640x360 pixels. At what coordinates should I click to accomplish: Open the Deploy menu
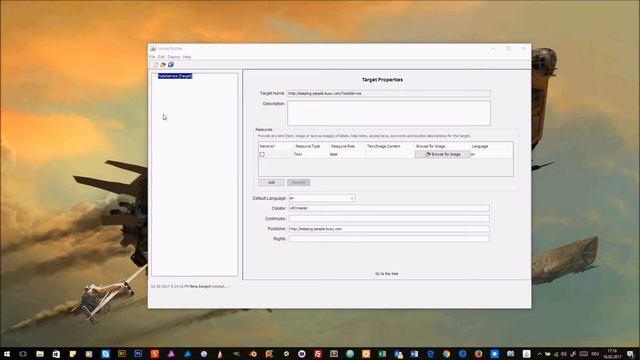pos(174,57)
